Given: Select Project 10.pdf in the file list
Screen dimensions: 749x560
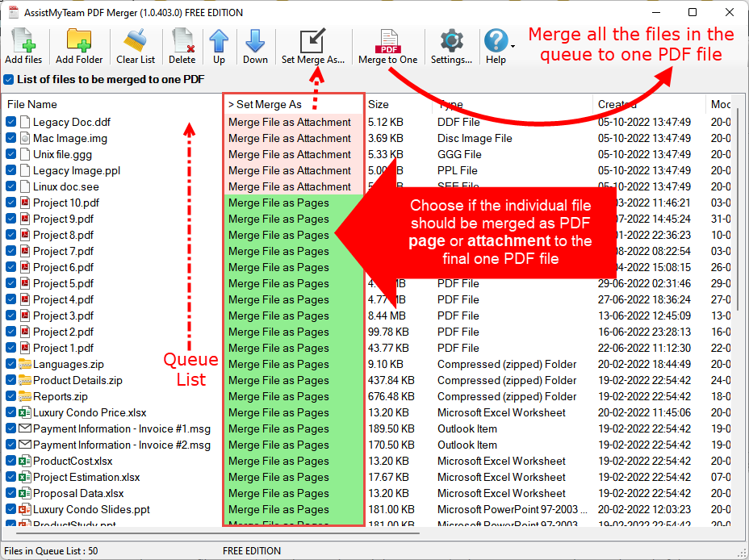Looking at the screenshot, I should [68, 203].
